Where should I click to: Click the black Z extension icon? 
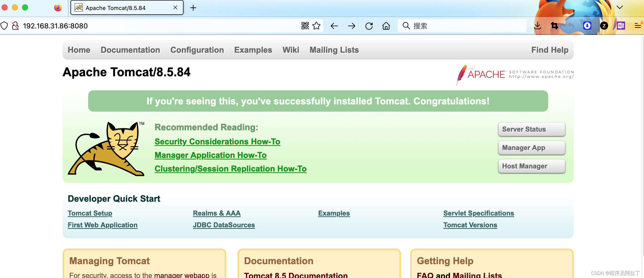604,26
